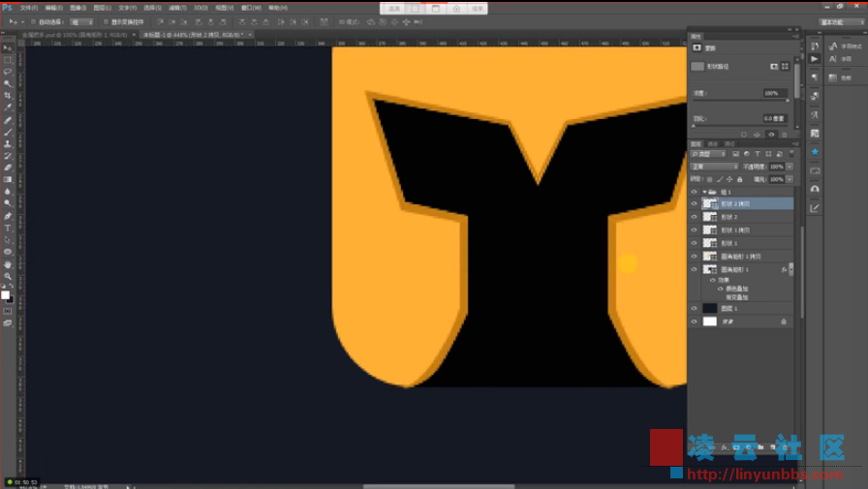Viewport: 868px width, 489px height.
Task: Click the Lock All padlock icon
Action: point(739,179)
